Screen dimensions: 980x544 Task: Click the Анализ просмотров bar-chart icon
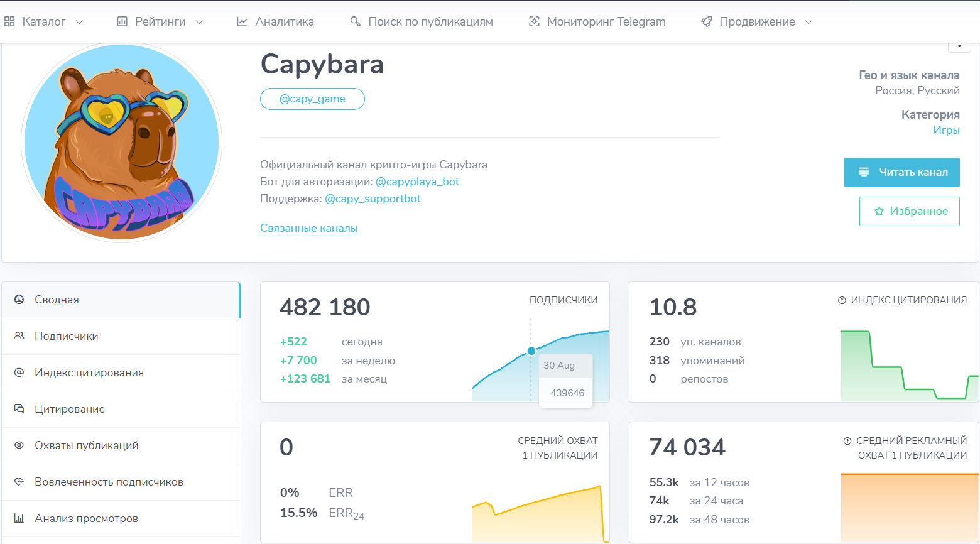19,518
